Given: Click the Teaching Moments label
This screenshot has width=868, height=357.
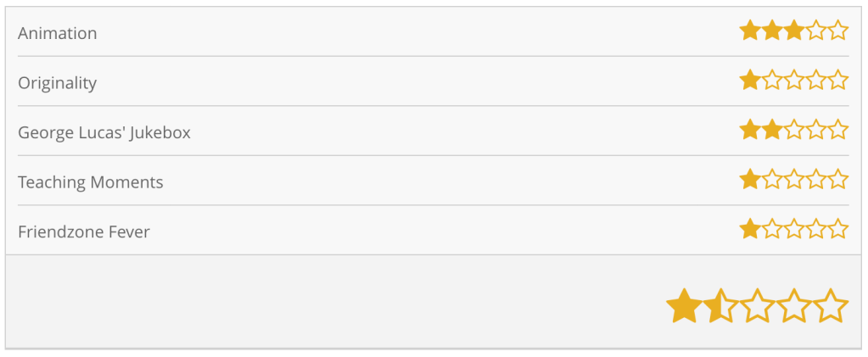Looking at the screenshot, I should coord(91,182).
